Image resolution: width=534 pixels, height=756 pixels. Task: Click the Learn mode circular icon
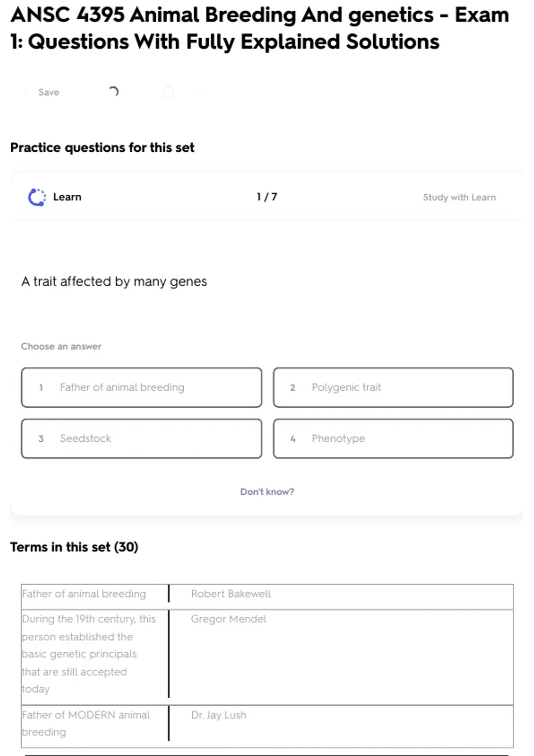point(37,197)
